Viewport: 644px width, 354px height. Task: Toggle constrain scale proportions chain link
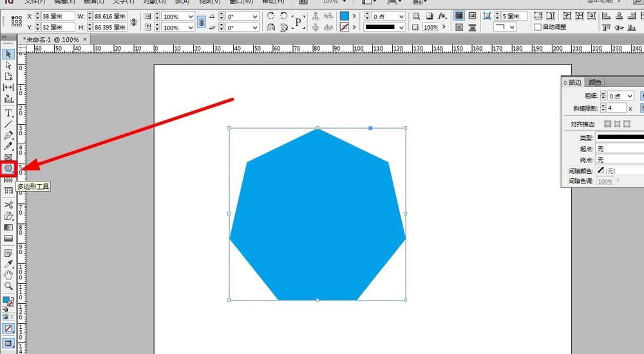click(201, 22)
